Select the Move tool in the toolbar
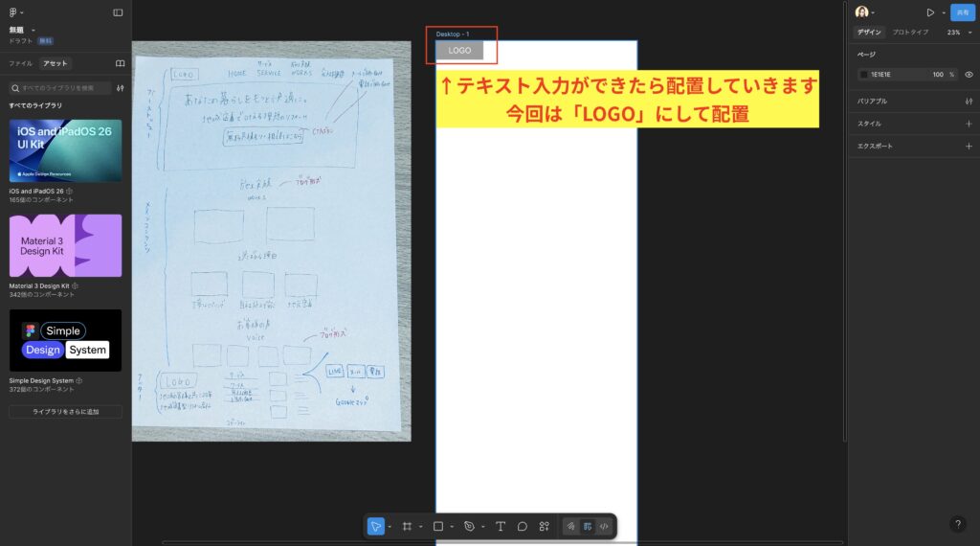 [376, 526]
